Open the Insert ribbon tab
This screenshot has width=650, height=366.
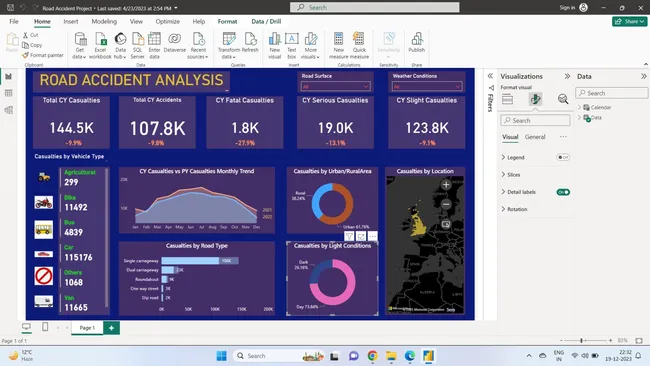coord(70,22)
